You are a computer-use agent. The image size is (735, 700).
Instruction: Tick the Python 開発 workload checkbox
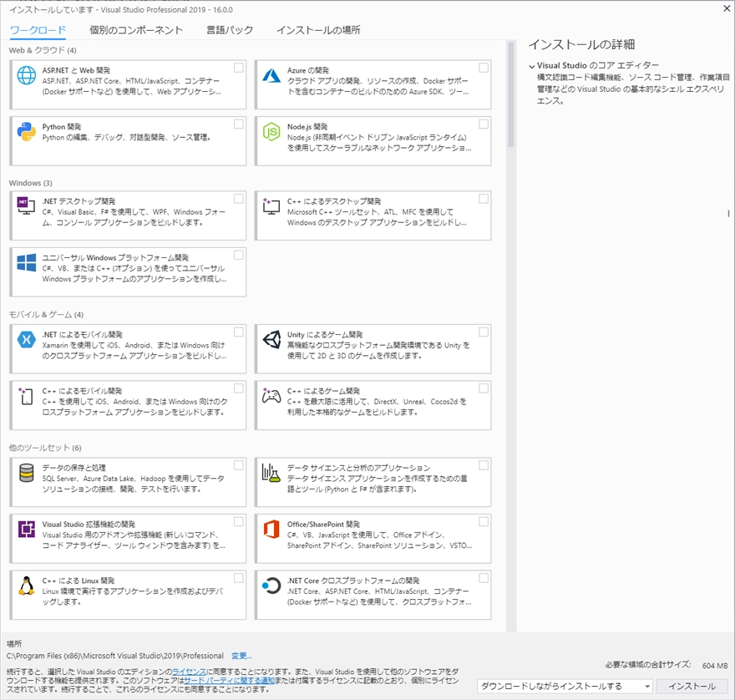click(239, 124)
